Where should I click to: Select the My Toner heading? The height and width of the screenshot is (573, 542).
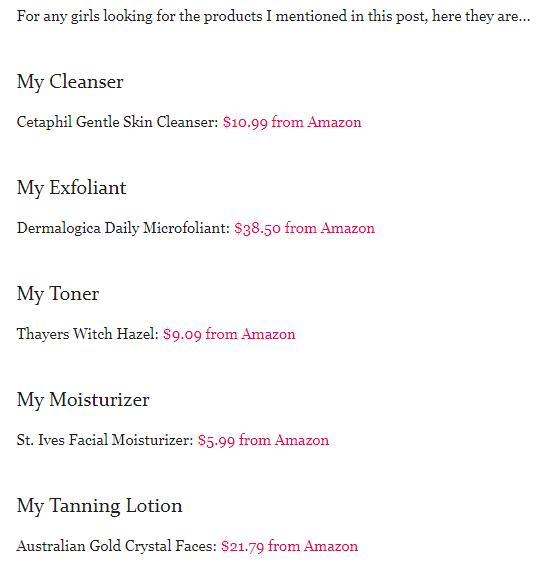(x=58, y=294)
